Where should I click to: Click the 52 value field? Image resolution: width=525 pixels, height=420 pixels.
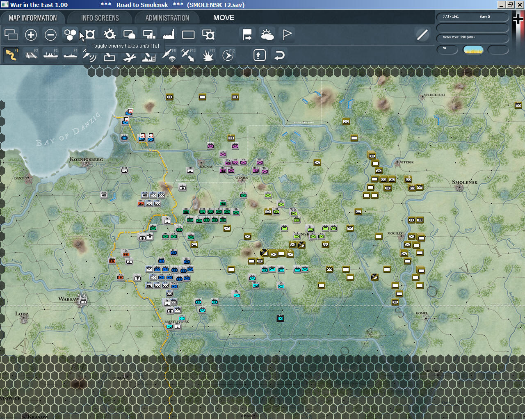[x=447, y=50]
